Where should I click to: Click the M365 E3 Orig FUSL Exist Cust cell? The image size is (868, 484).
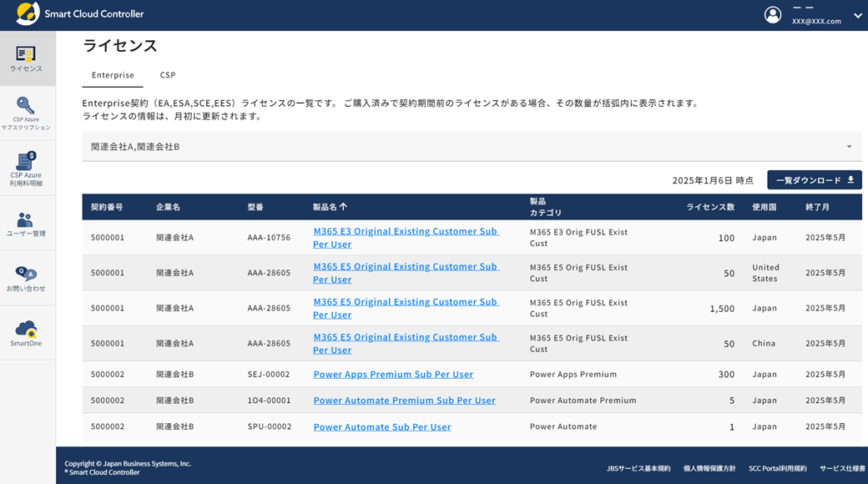pyautogui.click(x=578, y=238)
